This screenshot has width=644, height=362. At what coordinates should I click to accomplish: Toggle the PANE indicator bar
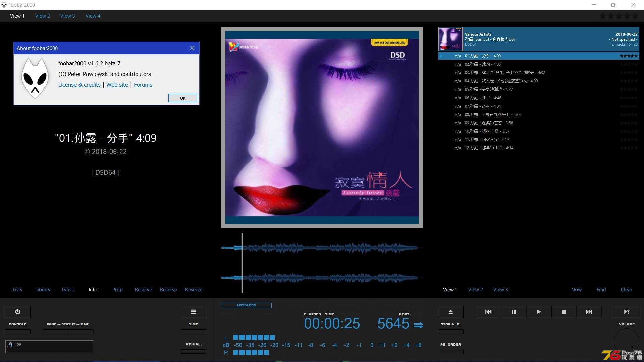pyautogui.click(x=55, y=331)
